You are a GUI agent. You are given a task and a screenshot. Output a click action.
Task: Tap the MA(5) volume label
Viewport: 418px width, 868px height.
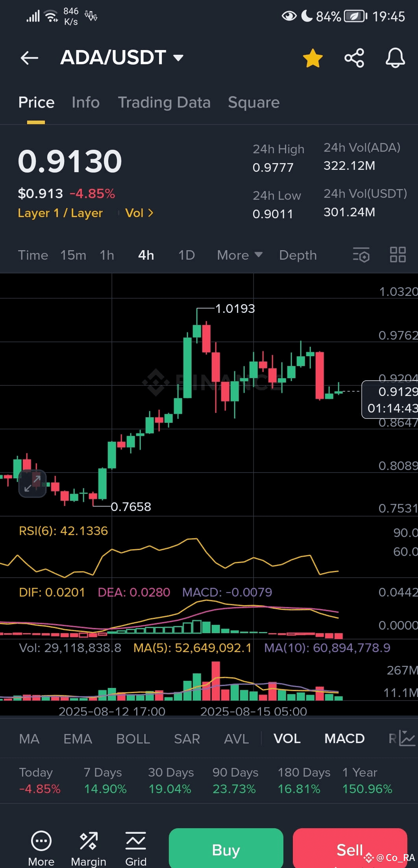192,648
